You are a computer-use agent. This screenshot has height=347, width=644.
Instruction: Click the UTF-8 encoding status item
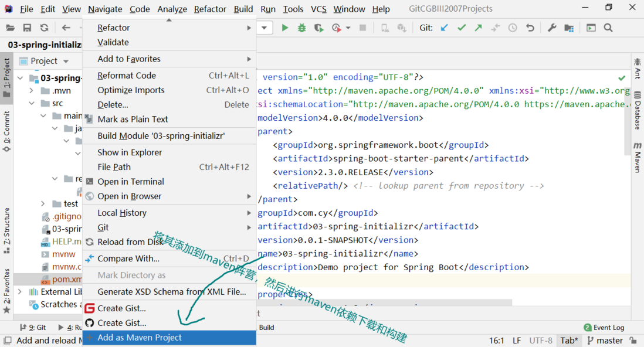click(x=541, y=341)
